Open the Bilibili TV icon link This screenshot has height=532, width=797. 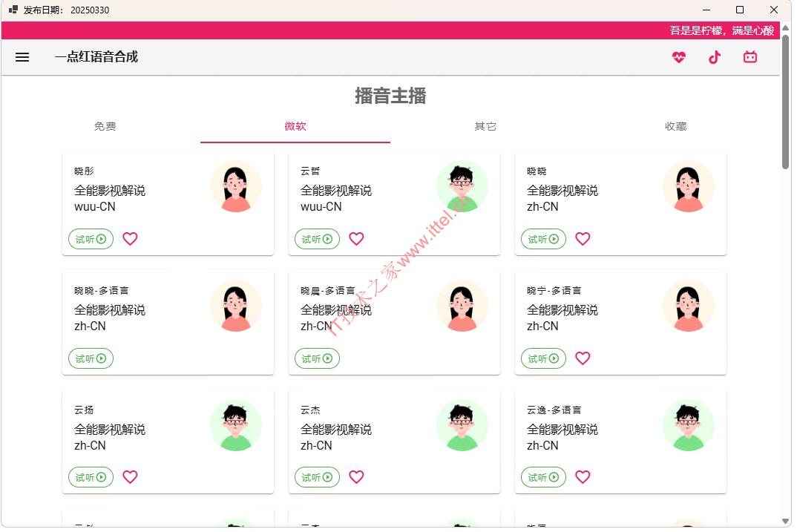point(750,57)
